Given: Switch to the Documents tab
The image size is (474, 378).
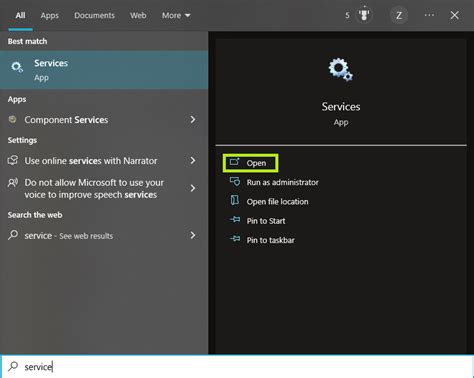Looking at the screenshot, I should pyautogui.click(x=94, y=15).
